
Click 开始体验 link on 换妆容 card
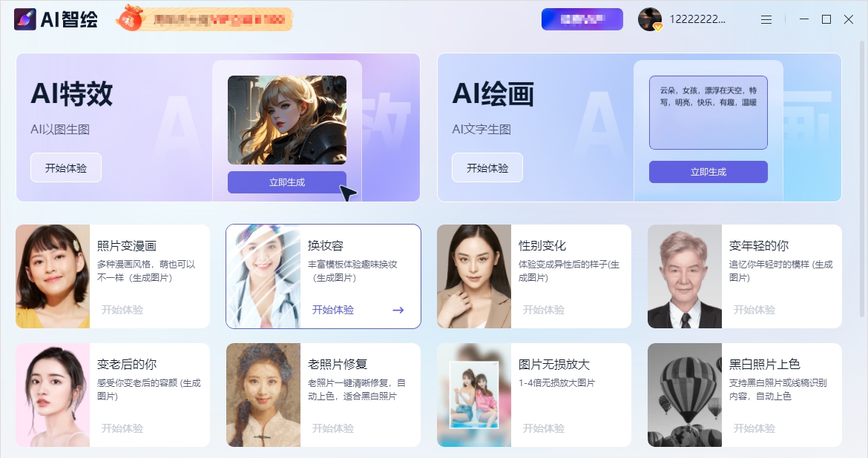tap(332, 310)
